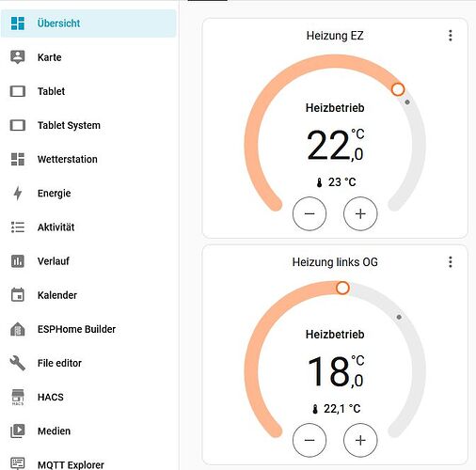Open the Medien play icon

(x=18, y=431)
